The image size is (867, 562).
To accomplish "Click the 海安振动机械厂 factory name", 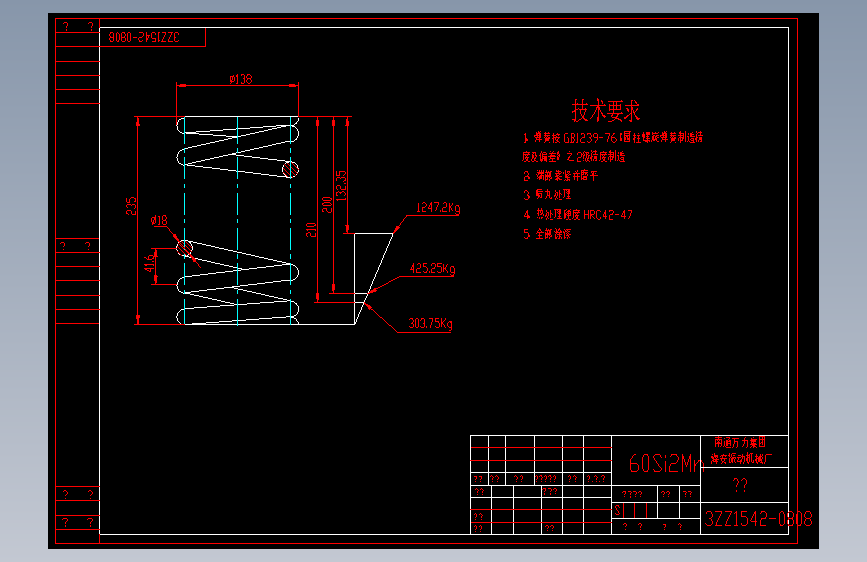I will 741,459.
